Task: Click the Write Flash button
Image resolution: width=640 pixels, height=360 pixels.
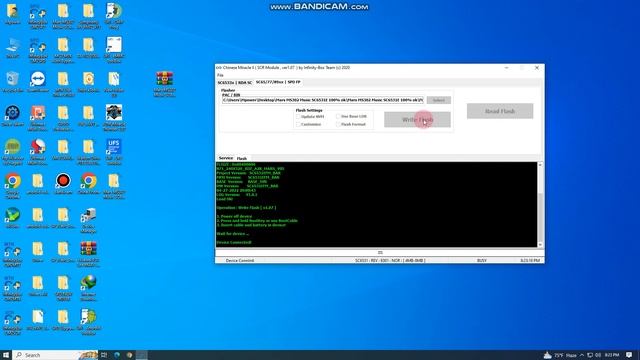Action: (417, 120)
